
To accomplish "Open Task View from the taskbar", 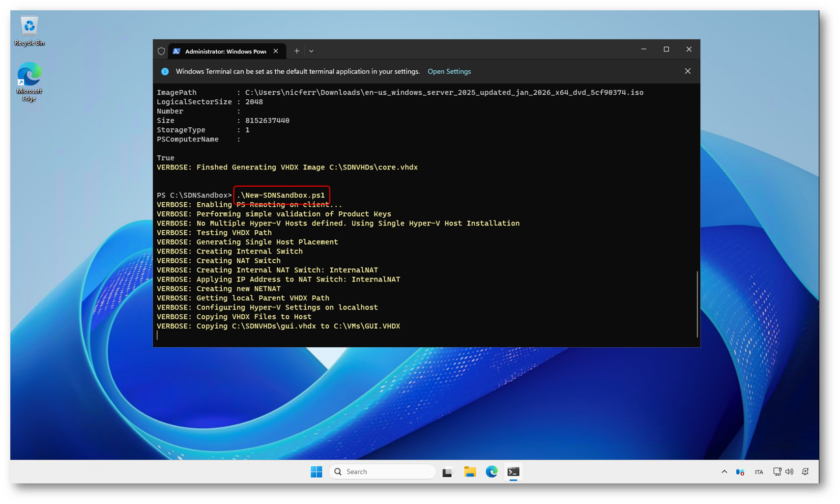I will 447,472.
